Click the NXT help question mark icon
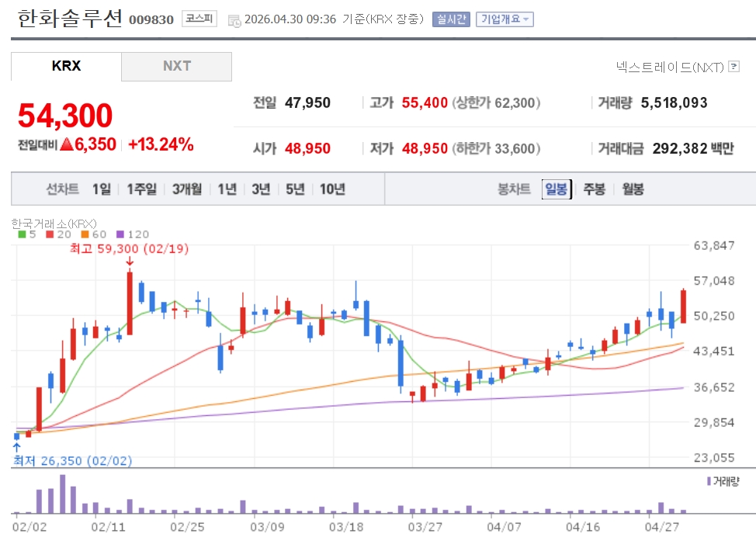Screen dimensions: 756x551 click(734, 68)
